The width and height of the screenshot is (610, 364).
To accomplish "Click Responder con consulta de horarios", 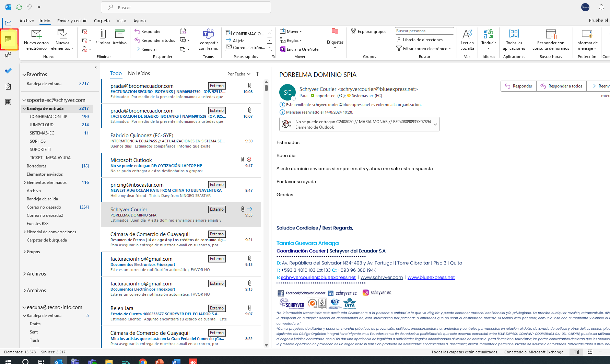I will pos(551,40).
